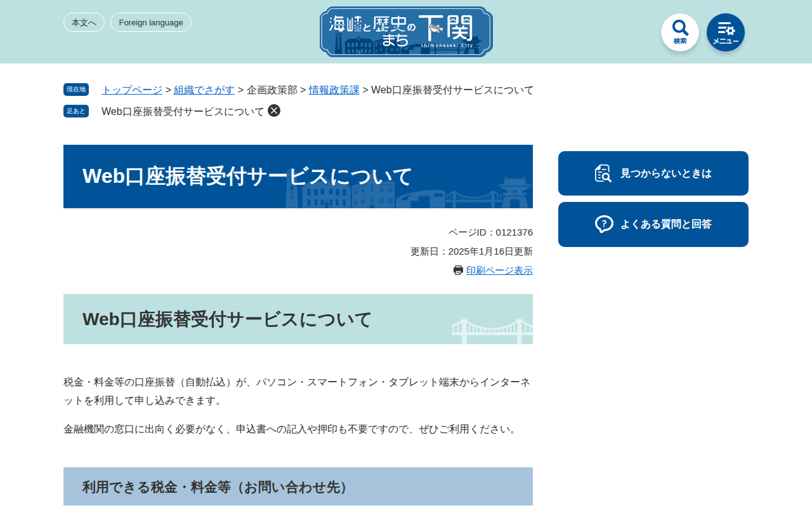Click the document-search icon on 見つからないときは

tap(603, 173)
